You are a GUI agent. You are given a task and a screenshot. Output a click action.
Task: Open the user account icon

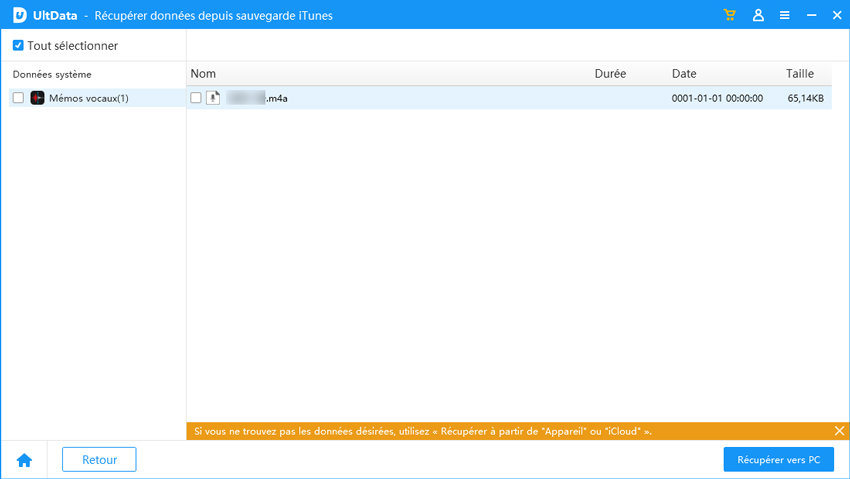pos(758,15)
